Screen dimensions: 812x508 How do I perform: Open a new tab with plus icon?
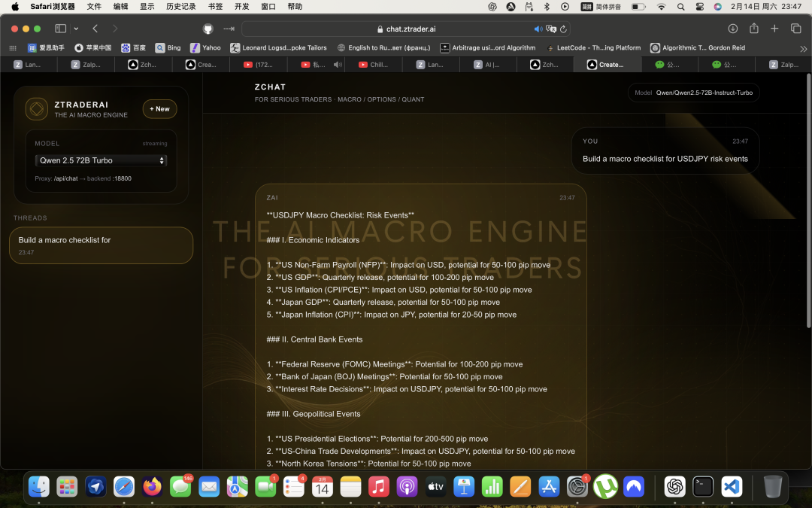[774, 29]
